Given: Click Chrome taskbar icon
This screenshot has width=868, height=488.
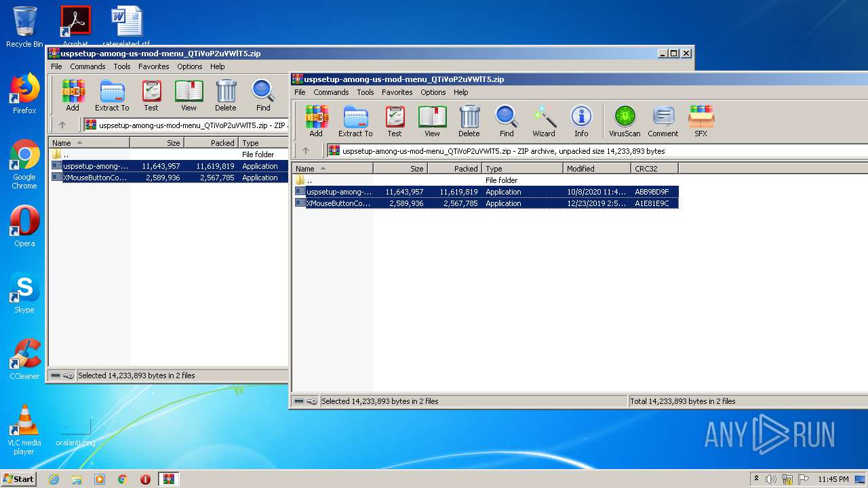Looking at the screenshot, I should tap(122, 479).
